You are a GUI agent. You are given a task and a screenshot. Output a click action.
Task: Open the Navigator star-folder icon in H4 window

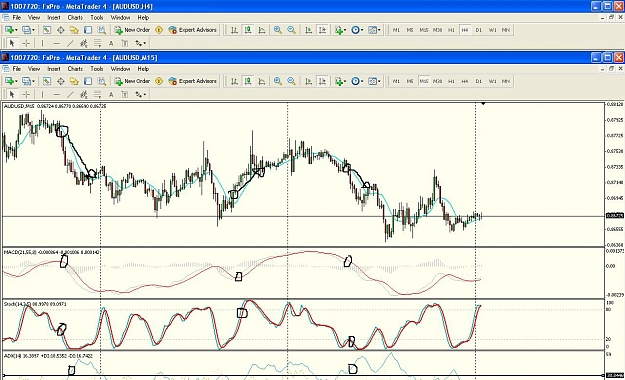pyautogui.click(x=74, y=30)
